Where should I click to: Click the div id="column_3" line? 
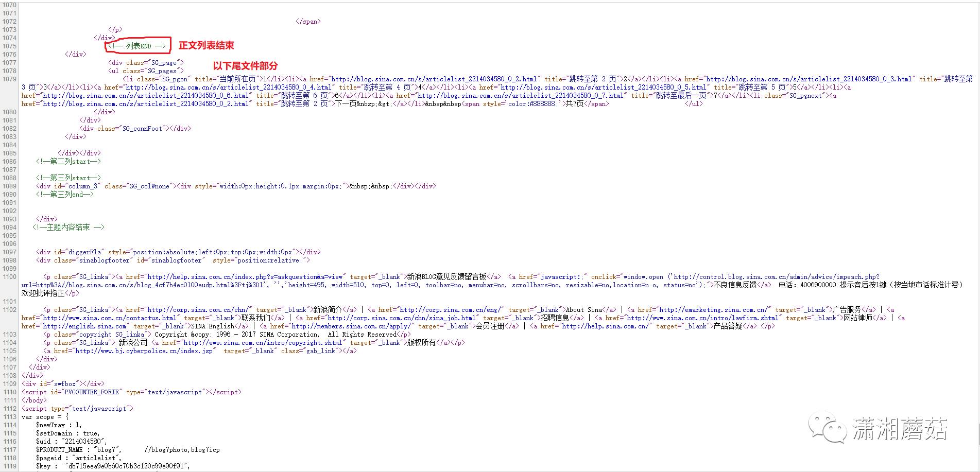click(236, 186)
